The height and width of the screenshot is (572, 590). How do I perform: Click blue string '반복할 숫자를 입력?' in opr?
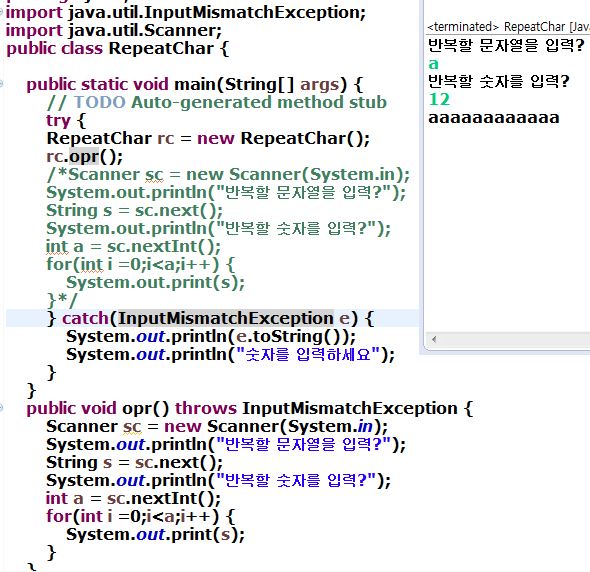coord(297,481)
